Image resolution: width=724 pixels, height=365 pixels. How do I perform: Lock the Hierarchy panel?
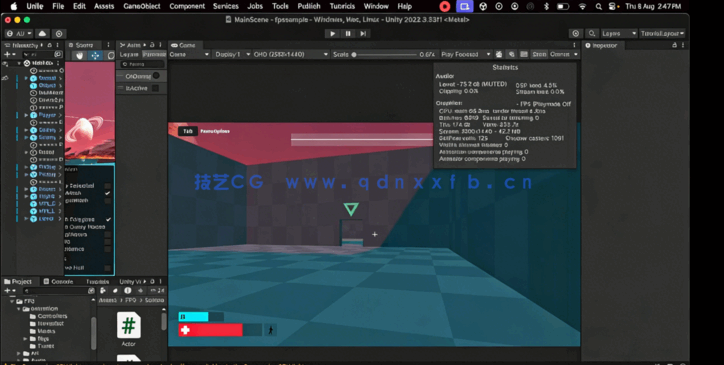(49, 45)
